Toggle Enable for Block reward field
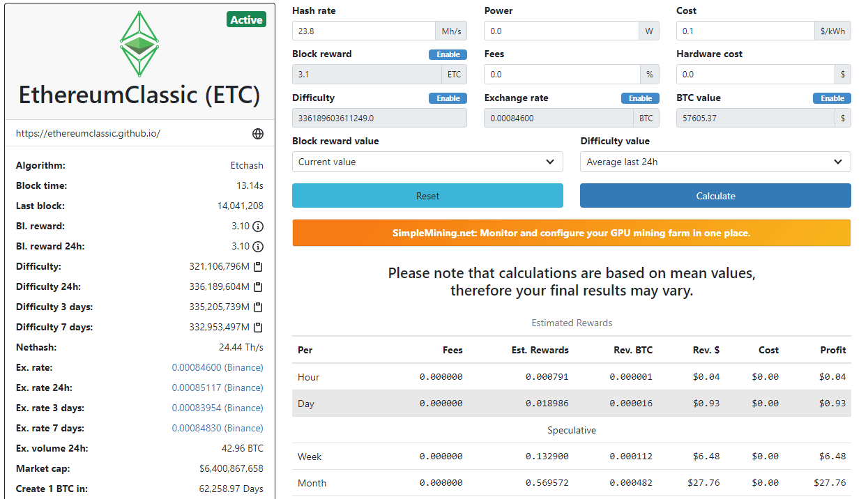The height and width of the screenshot is (499, 868). click(448, 54)
